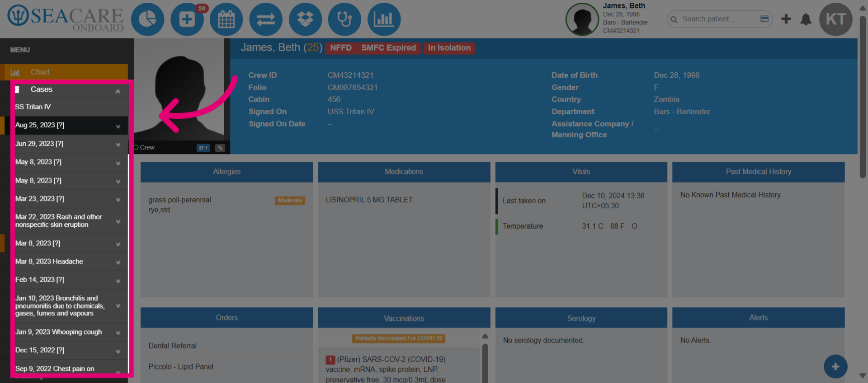The height and width of the screenshot is (383, 868).
Task: Click the patient name James, Beth title
Action: click(x=270, y=47)
